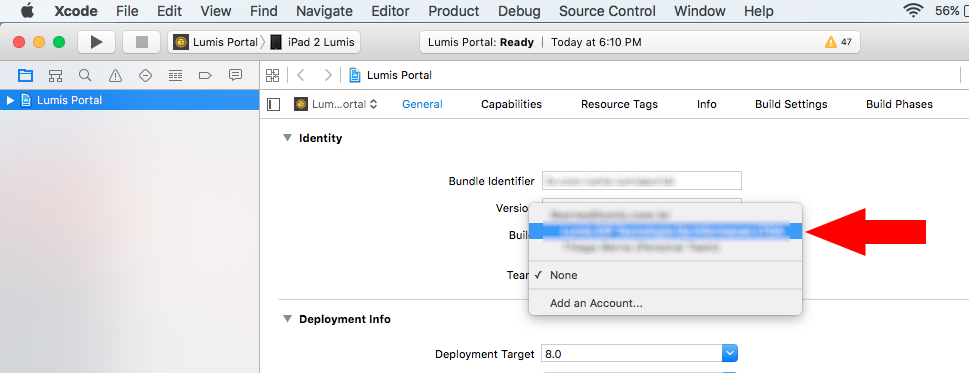This screenshot has height=373, width=969.
Task: Open the Capabilities tab
Action: (x=511, y=104)
